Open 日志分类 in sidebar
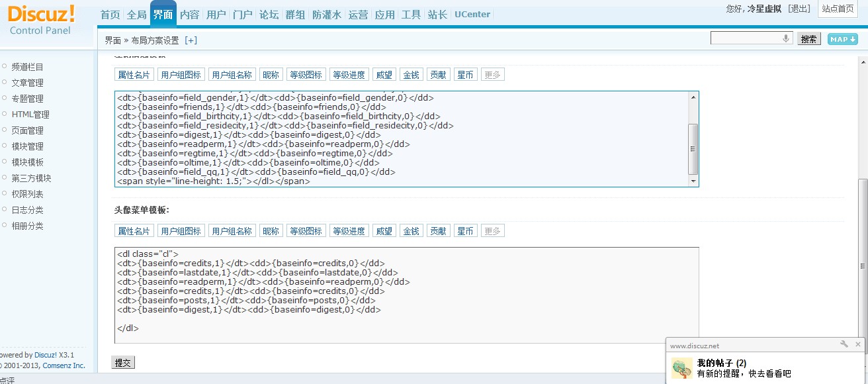Image resolution: width=868 pixels, height=384 pixels. coord(27,210)
